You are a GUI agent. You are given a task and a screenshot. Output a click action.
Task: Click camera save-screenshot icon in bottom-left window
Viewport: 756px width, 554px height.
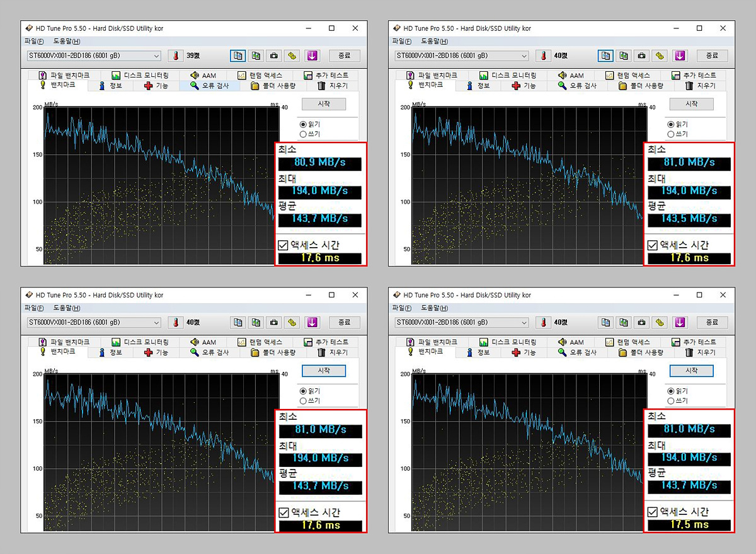274,322
